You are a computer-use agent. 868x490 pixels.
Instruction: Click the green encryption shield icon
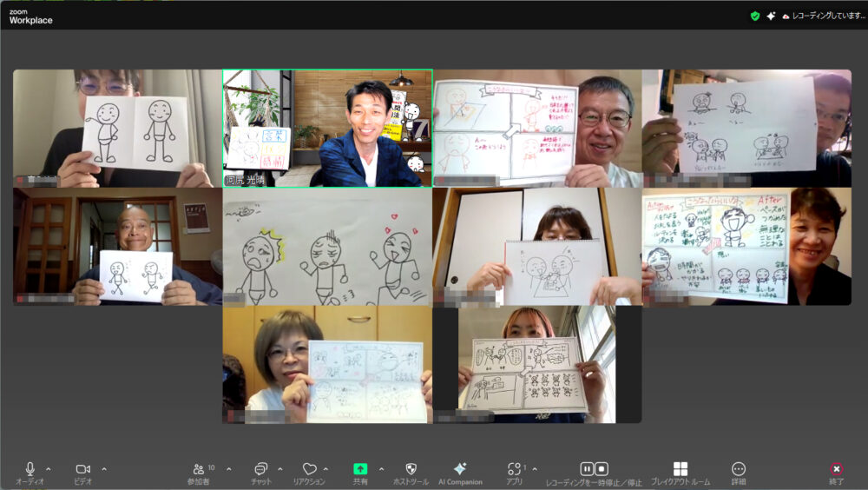tap(755, 16)
